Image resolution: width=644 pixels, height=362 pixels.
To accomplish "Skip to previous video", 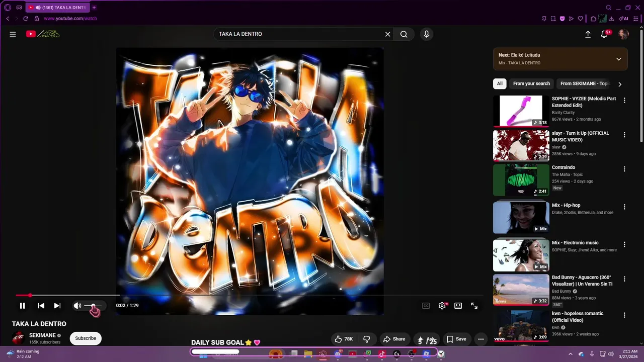I will click(41, 306).
